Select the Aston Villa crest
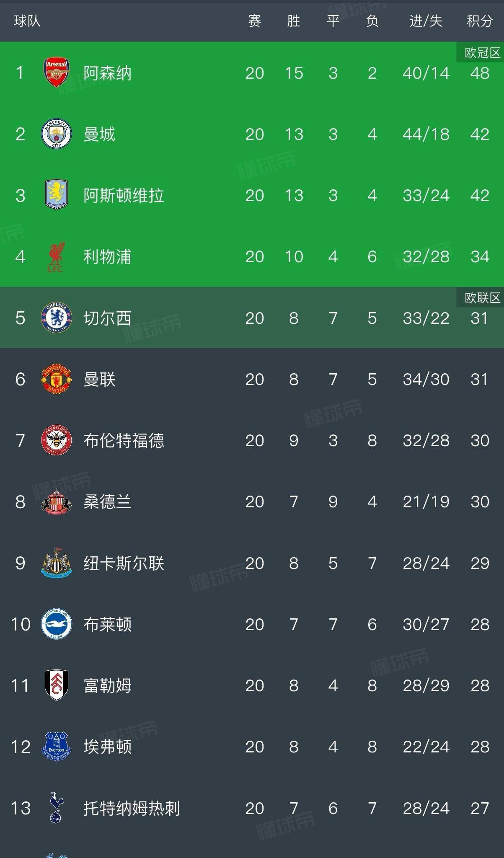 click(x=56, y=195)
